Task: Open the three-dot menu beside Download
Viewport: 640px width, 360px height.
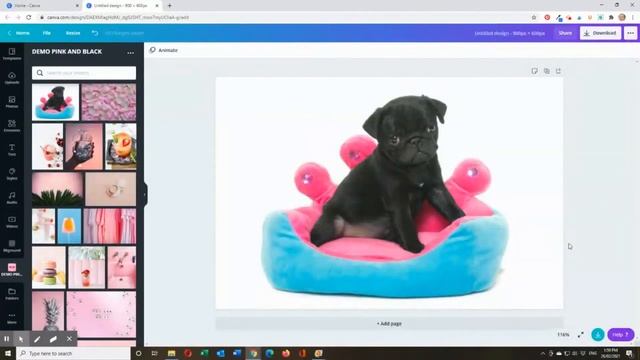Action: 631,33
